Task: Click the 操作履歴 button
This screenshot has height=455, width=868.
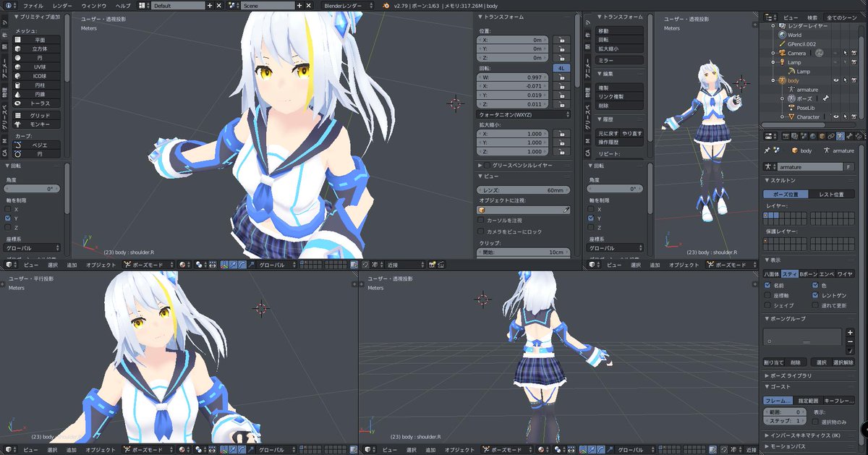Action: point(620,142)
